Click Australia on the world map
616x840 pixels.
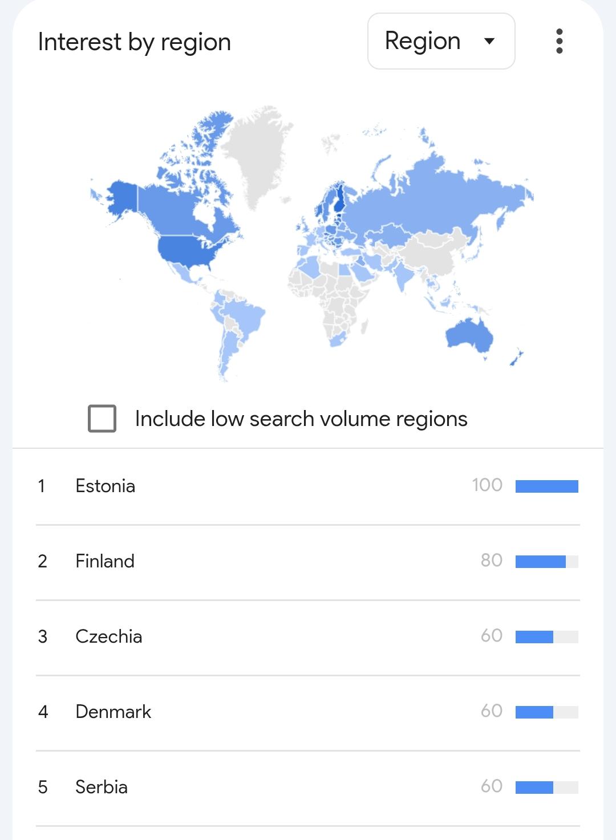pos(469,335)
